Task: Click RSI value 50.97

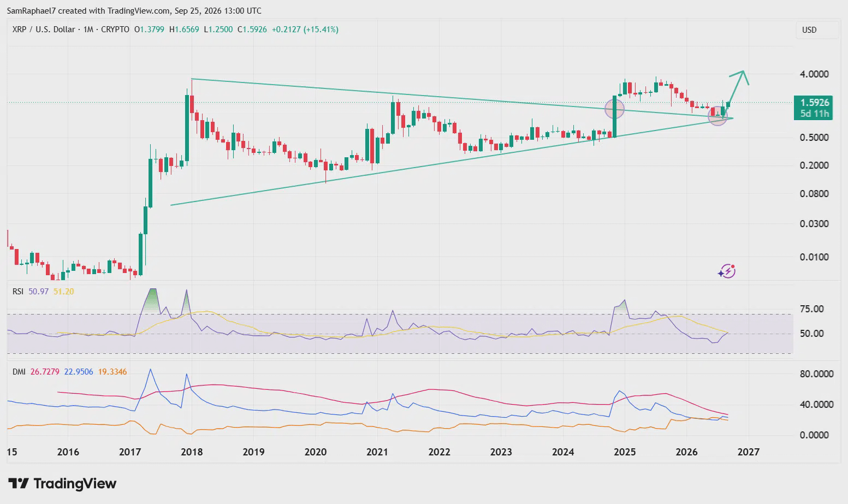Action: click(38, 292)
